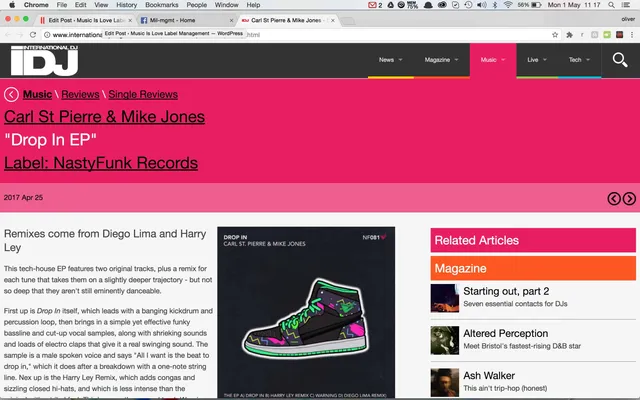This screenshot has height=400, width=640.
Task: Switch to the Edit Post WordPress tab
Action: tap(85, 20)
